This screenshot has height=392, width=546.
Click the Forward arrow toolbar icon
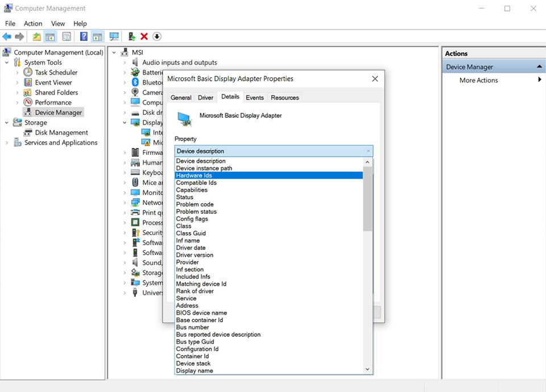[x=19, y=36]
